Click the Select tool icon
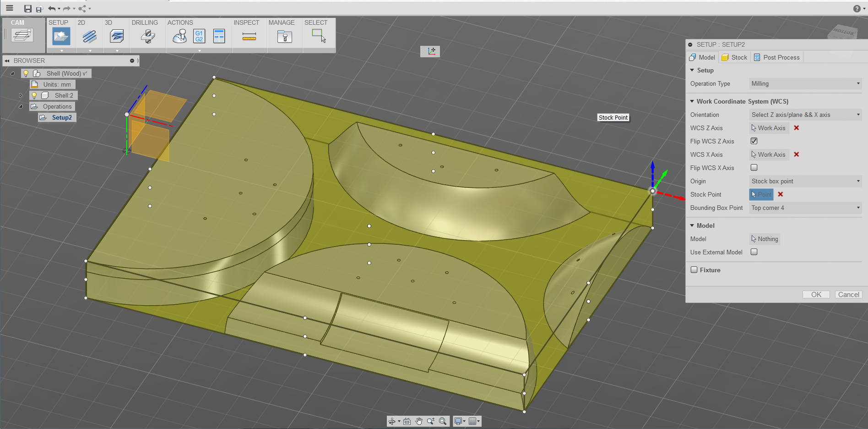The height and width of the screenshot is (429, 868). 319,36
